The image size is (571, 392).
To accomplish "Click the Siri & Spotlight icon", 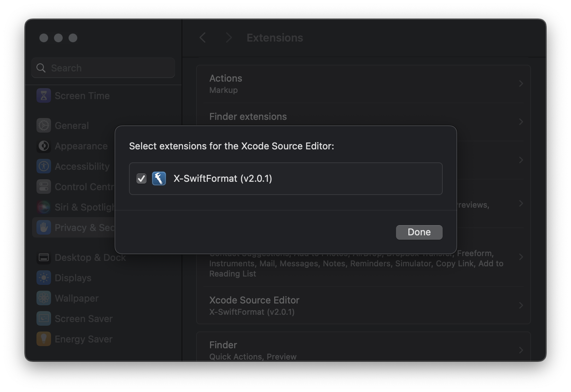I will tap(44, 207).
